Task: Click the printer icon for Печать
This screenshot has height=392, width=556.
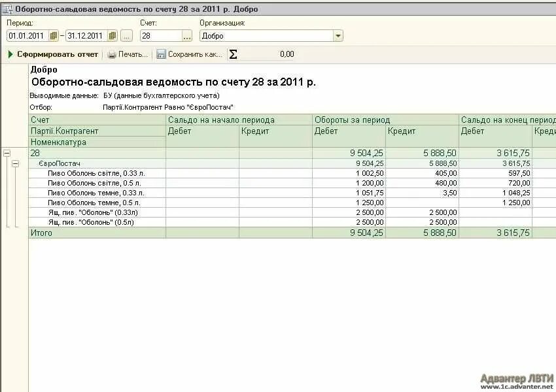Action: 112,54
